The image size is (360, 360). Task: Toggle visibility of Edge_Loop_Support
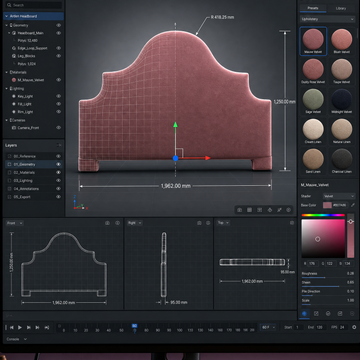tap(59, 48)
